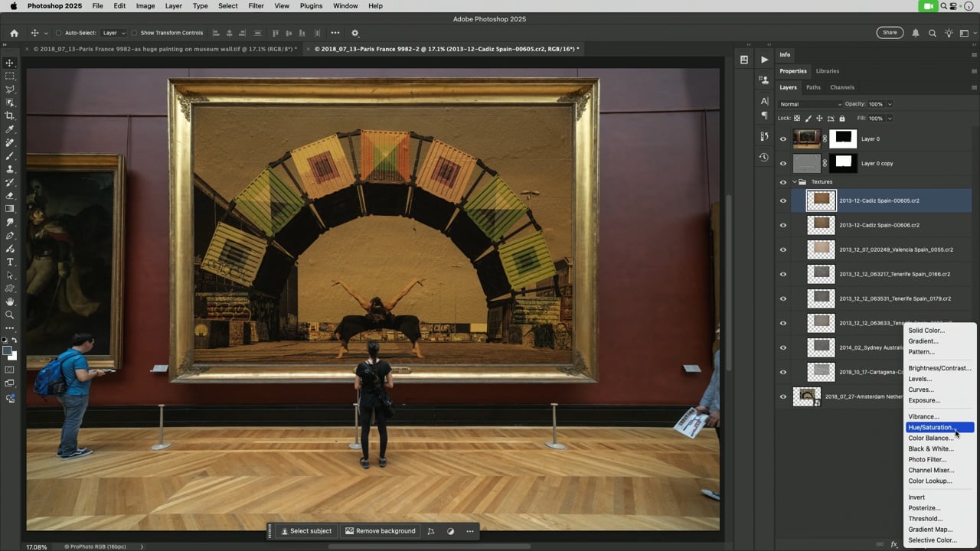Hide Layer 0 visibility eye
980x551 pixels.
coord(782,139)
